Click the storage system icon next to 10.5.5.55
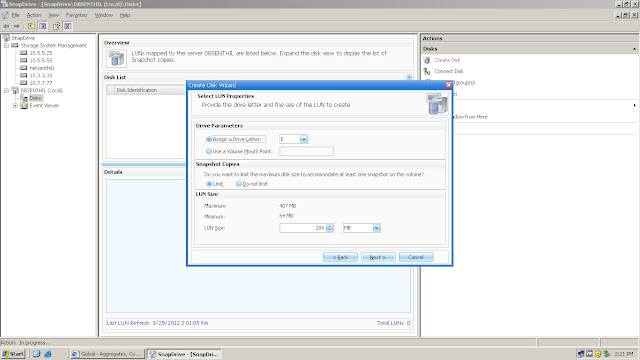 (x=24, y=60)
